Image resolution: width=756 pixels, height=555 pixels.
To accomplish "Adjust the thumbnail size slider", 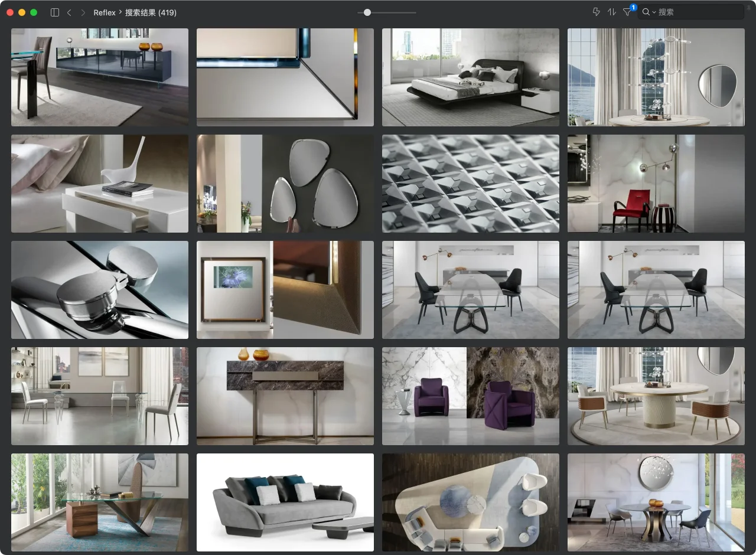I will click(x=387, y=12).
